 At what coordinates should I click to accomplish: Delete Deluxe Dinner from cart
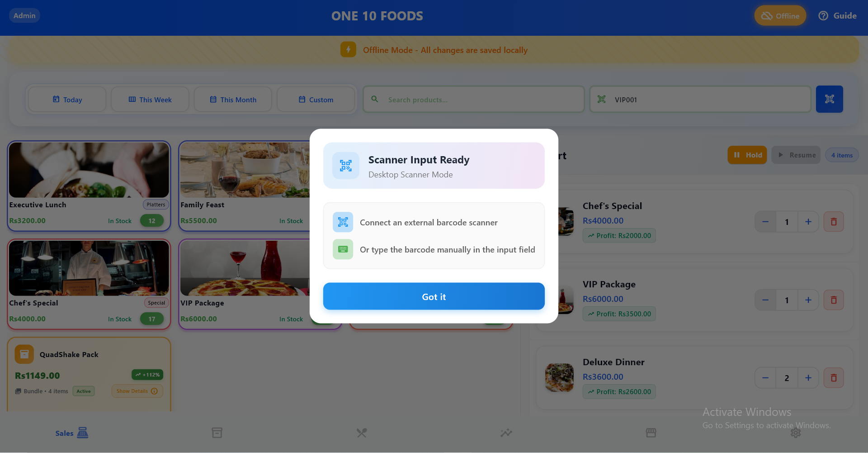pos(834,378)
